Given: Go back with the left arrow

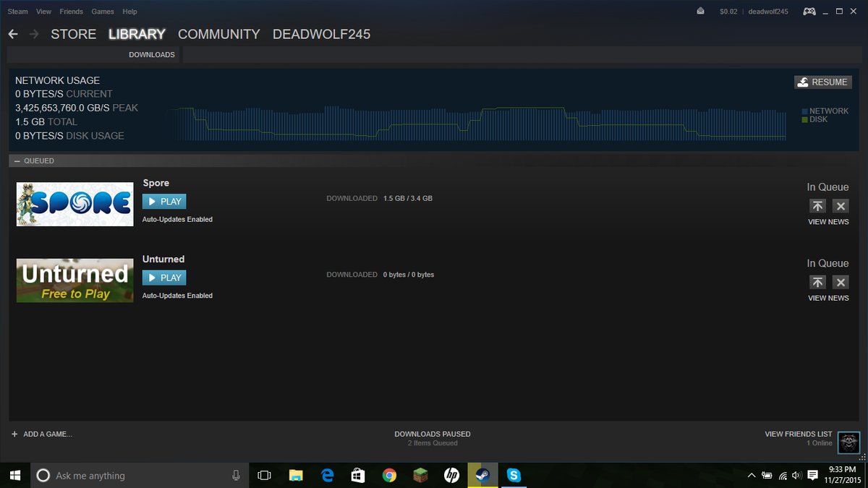Looking at the screenshot, I should click(13, 34).
